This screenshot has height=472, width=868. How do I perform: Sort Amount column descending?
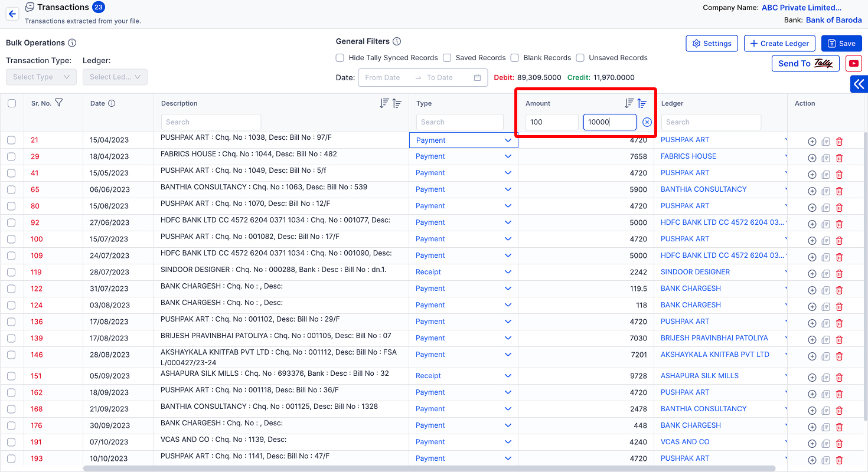629,103
